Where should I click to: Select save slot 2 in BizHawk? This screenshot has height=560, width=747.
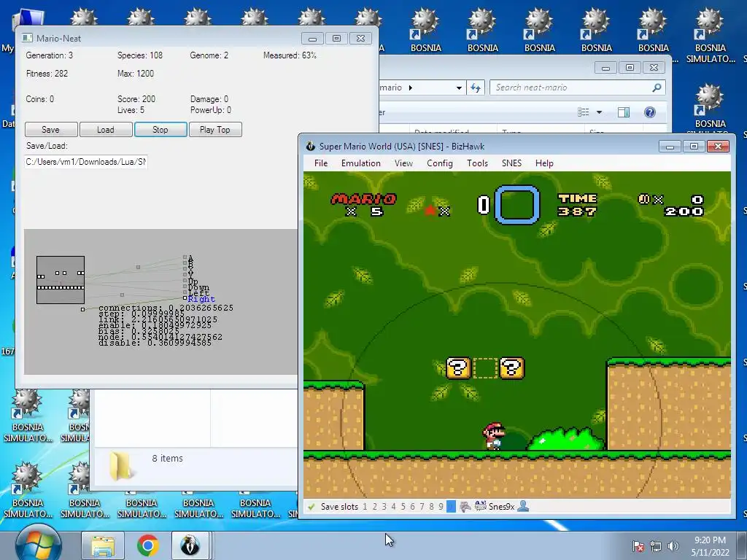(x=374, y=507)
